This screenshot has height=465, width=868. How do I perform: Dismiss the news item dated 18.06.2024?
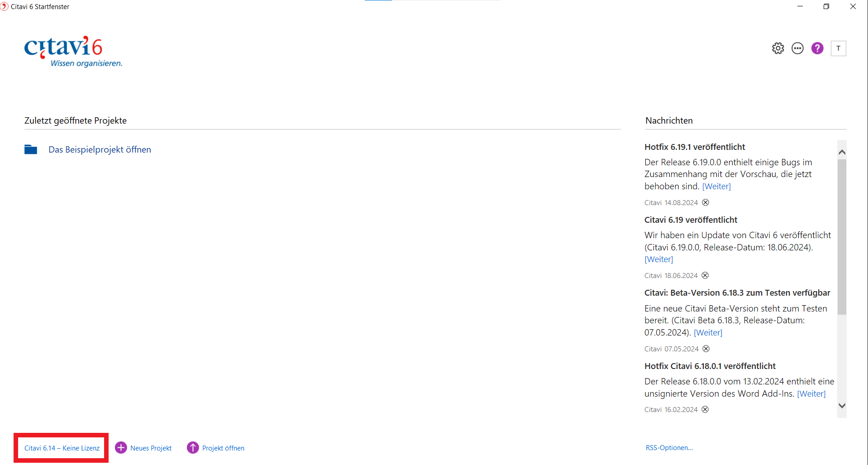(x=705, y=275)
